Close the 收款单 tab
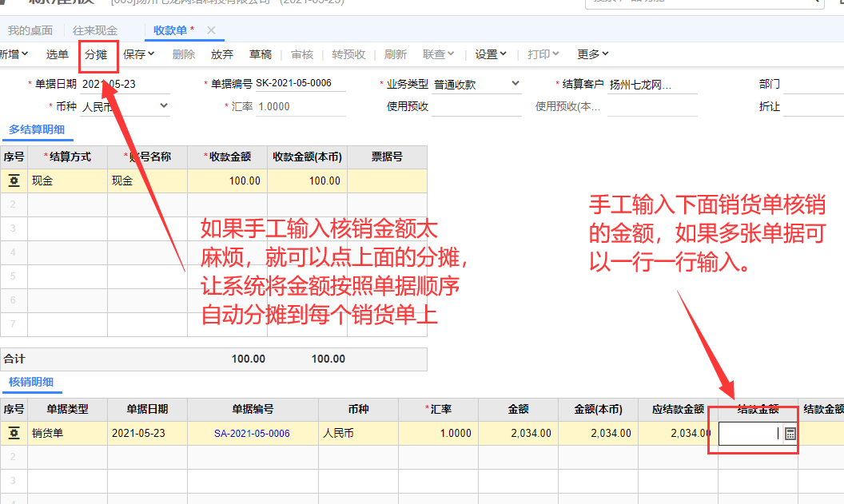 211,30
